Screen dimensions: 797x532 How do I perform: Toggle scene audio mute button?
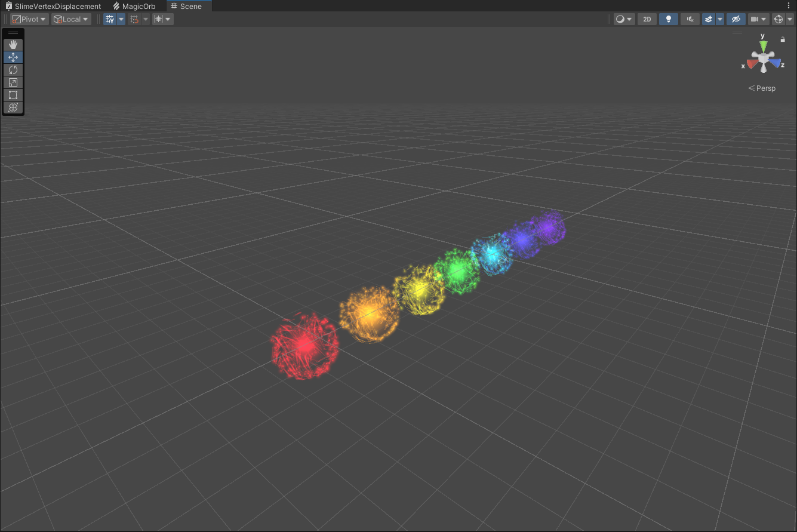click(x=690, y=19)
